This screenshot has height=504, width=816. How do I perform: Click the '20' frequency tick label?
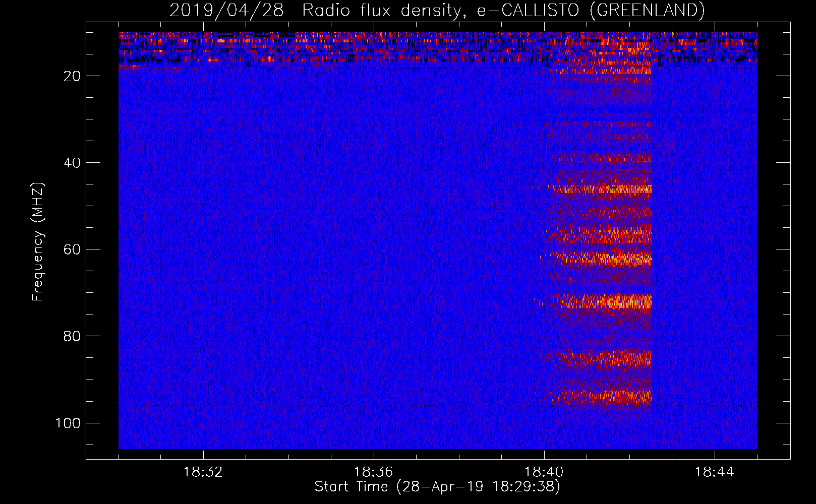[x=72, y=76]
